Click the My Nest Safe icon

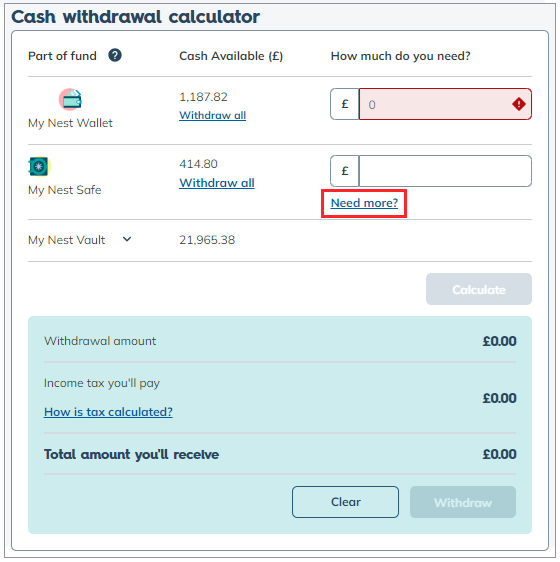(39, 167)
